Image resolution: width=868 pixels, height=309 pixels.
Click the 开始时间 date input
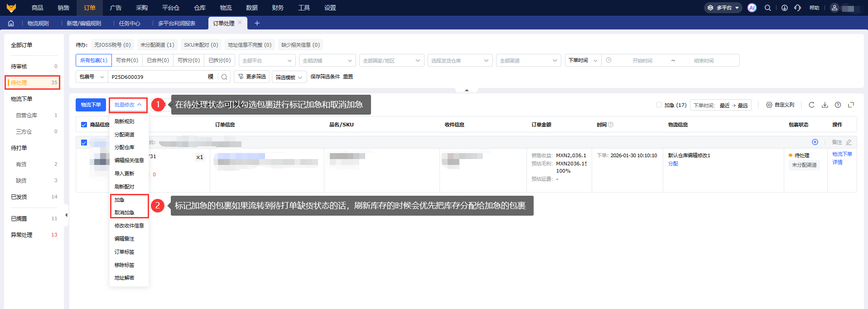point(642,60)
